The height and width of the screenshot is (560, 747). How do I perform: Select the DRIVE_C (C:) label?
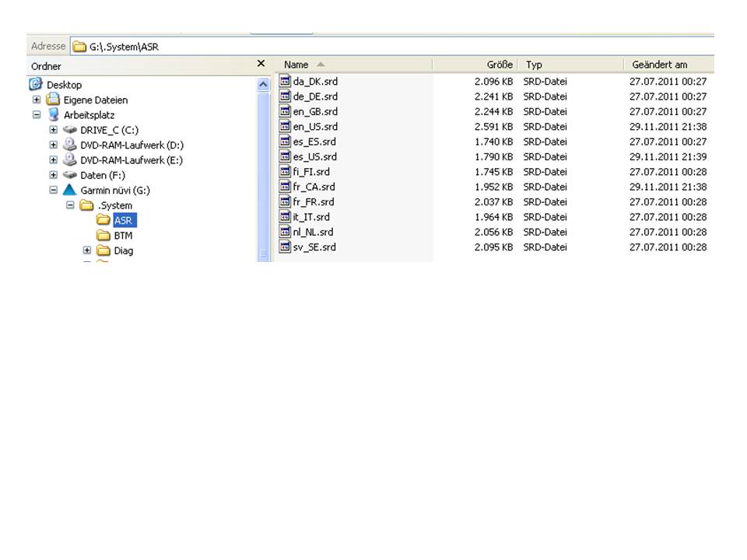tap(110, 130)
